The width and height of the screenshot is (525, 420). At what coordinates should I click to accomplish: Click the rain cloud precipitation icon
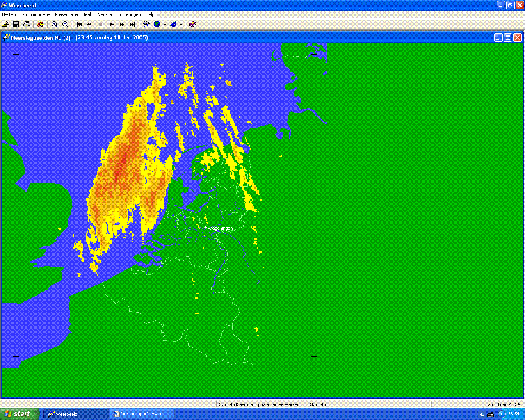pyautogui.click(x=146, y=24)
